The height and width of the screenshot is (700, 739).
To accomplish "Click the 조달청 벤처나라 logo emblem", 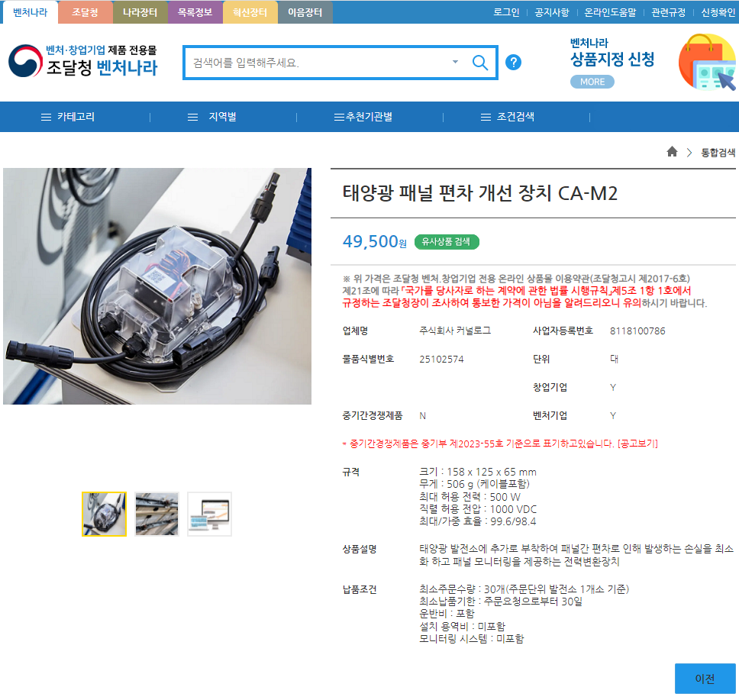I will point(25,61).
